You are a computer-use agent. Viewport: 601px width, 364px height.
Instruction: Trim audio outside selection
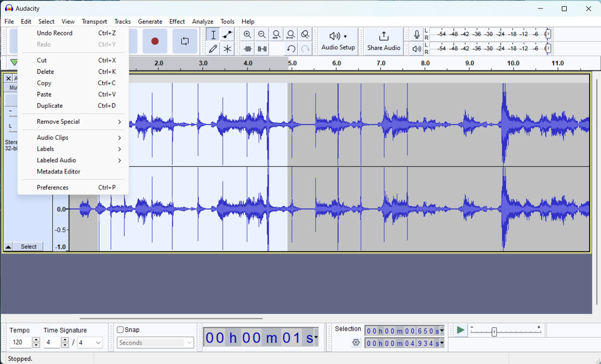pos(247,48)
